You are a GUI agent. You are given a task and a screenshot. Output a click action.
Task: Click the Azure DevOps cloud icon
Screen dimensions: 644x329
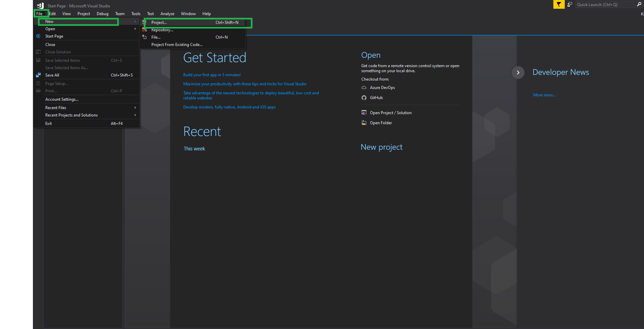[364, 88]
